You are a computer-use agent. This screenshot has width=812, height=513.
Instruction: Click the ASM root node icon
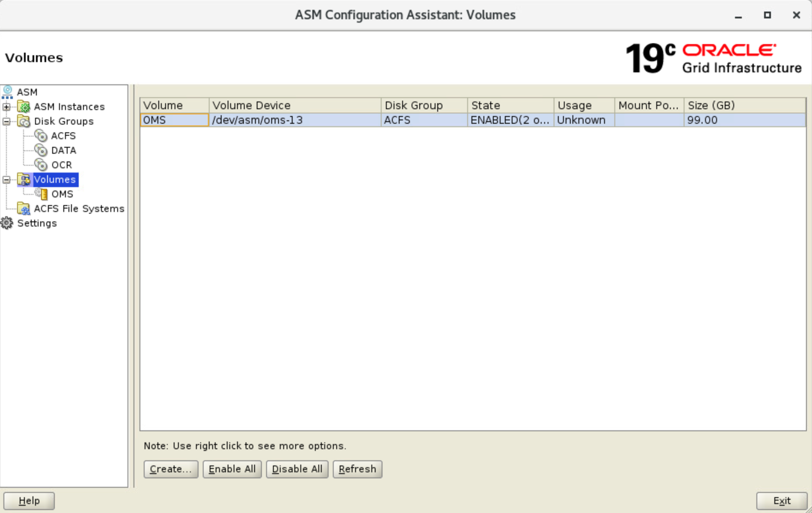(x=7, y=92)
